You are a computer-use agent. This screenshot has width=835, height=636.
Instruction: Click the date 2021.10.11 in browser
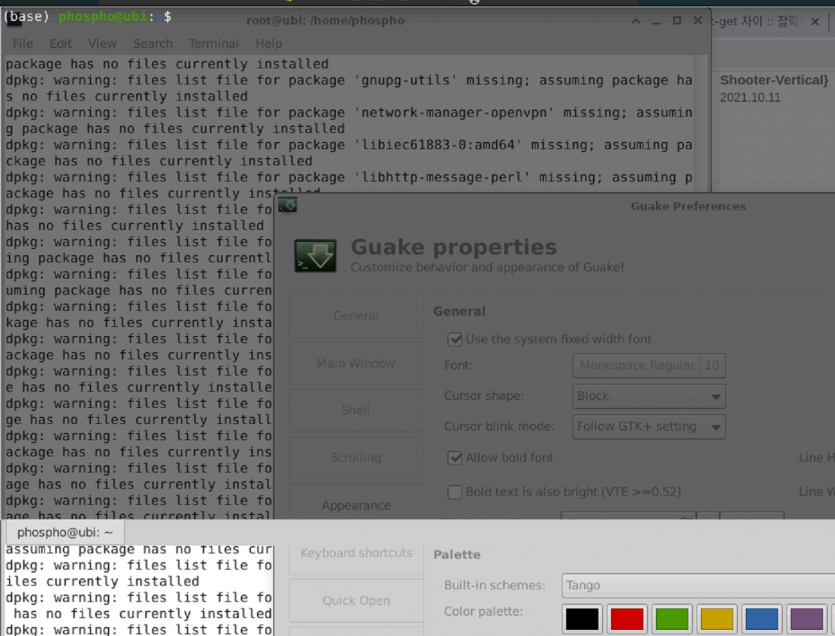coord(750,97)
